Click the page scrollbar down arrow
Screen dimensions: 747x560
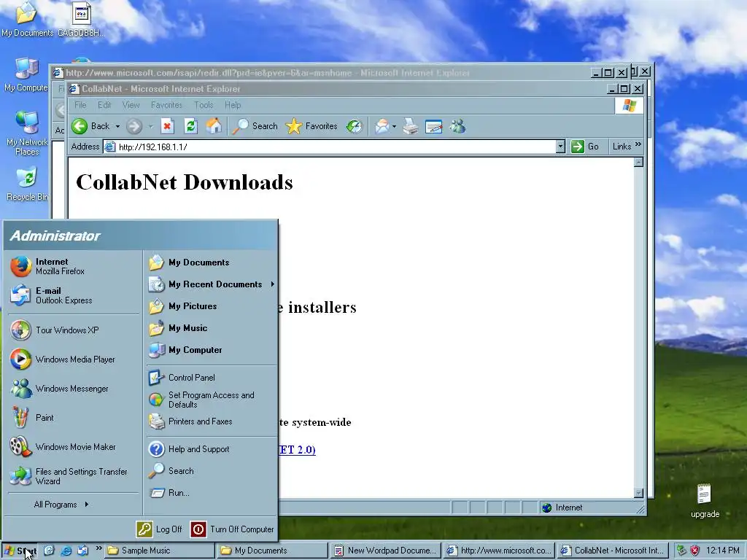(638, 494)
